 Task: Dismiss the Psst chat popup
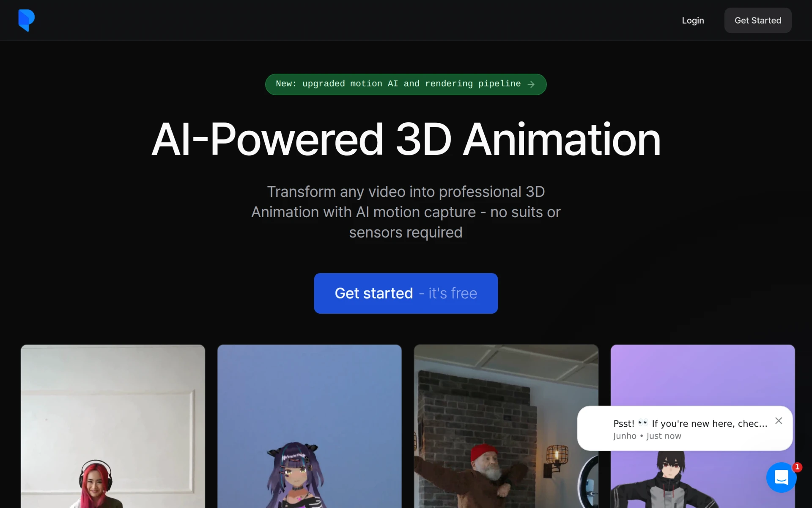pyautogui.click(x=779, y=420)
